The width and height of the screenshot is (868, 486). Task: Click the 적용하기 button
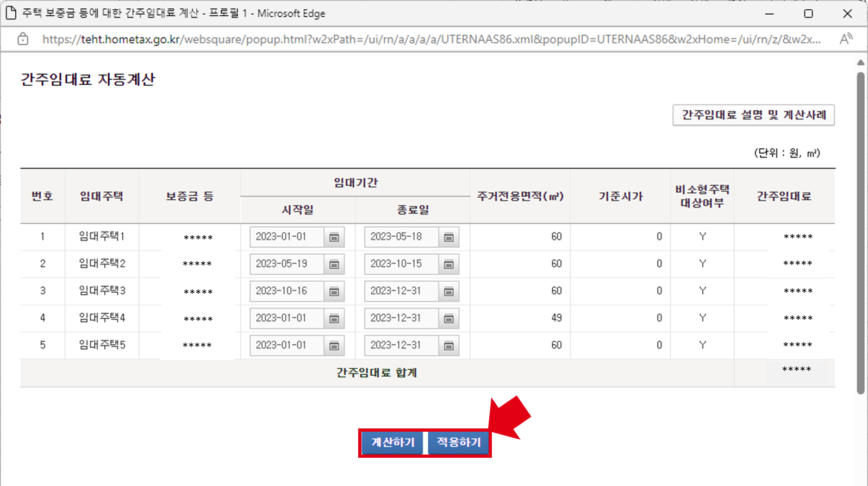(458, 443)
